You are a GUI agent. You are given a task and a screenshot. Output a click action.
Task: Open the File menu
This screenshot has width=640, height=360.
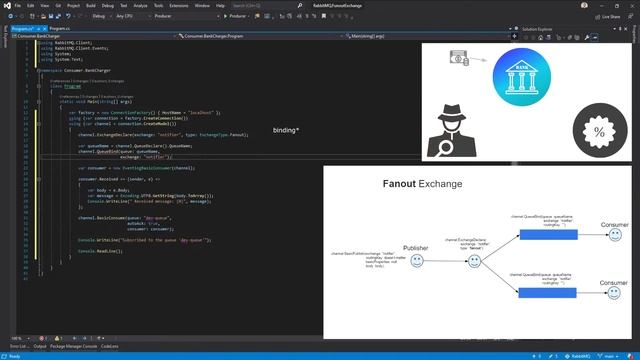point(18,6)
